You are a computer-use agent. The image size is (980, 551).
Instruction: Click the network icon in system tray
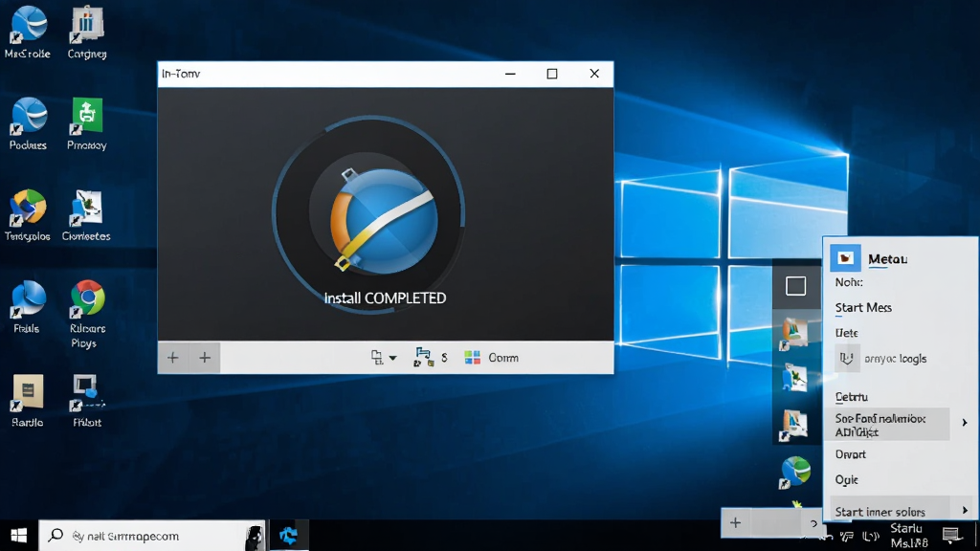[848, 536]
